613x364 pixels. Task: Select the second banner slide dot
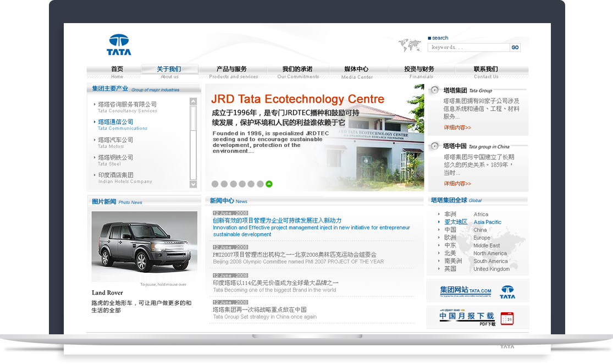click(224, 184)
